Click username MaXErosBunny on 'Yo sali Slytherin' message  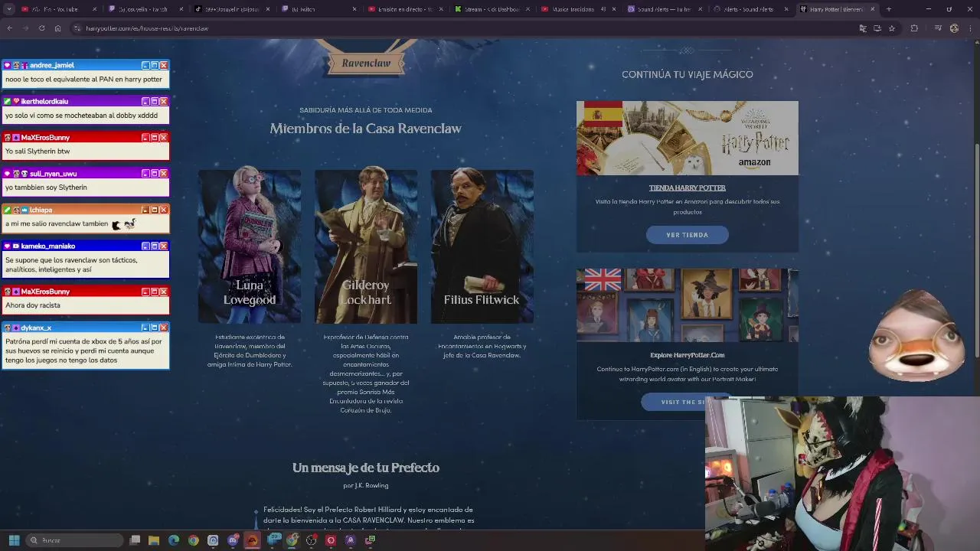coord(45,138)
